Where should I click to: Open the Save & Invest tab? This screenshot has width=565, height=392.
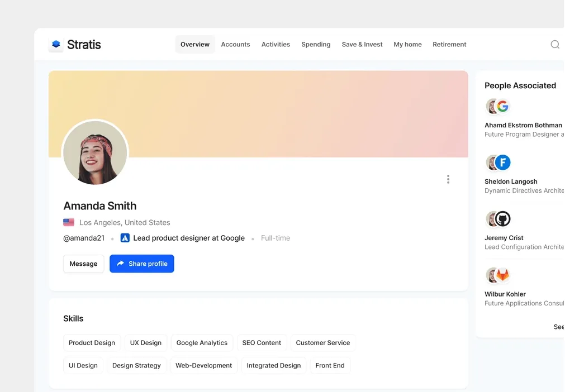click(x=362, y=44)
